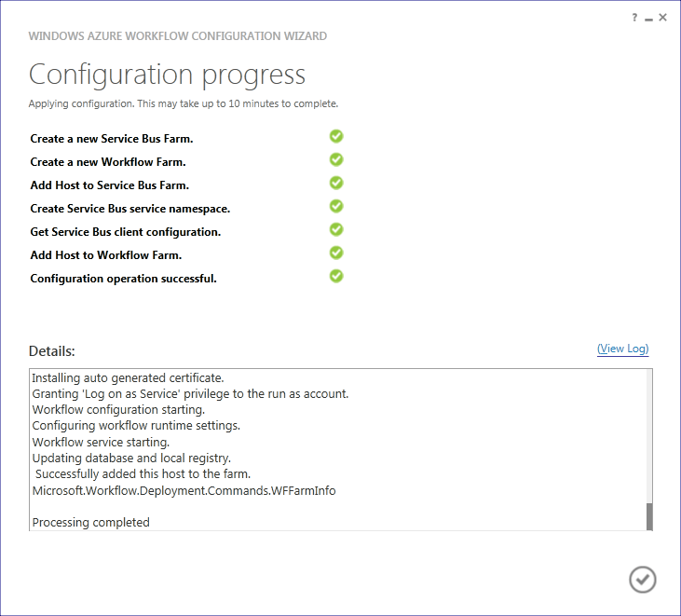Click the Details log scrollbar thumb
Screen dimensions: 681x616
[x=649, y=516]
